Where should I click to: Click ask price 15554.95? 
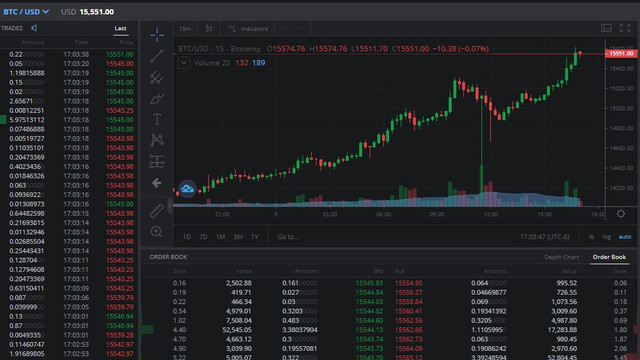tap(409, 283)
